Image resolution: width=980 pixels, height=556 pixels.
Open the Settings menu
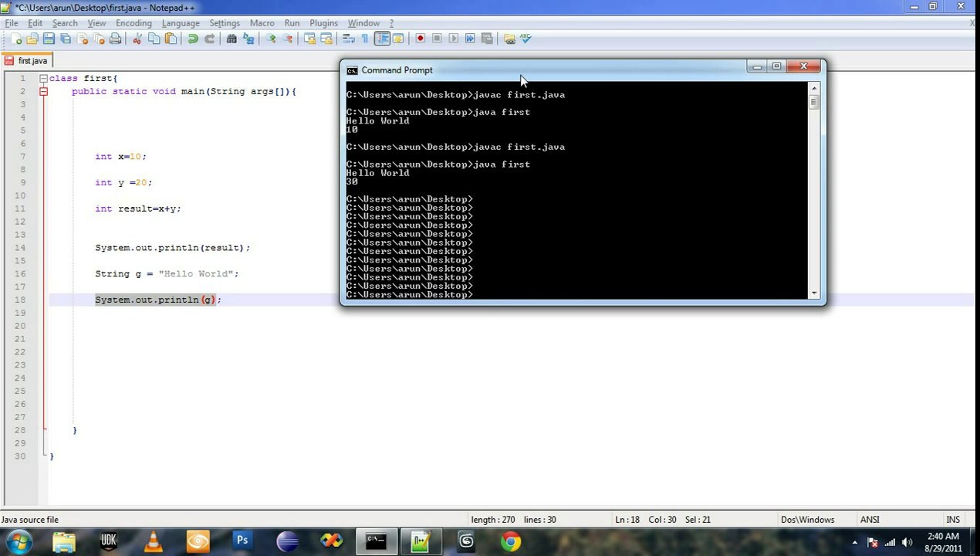pos(225,23)
